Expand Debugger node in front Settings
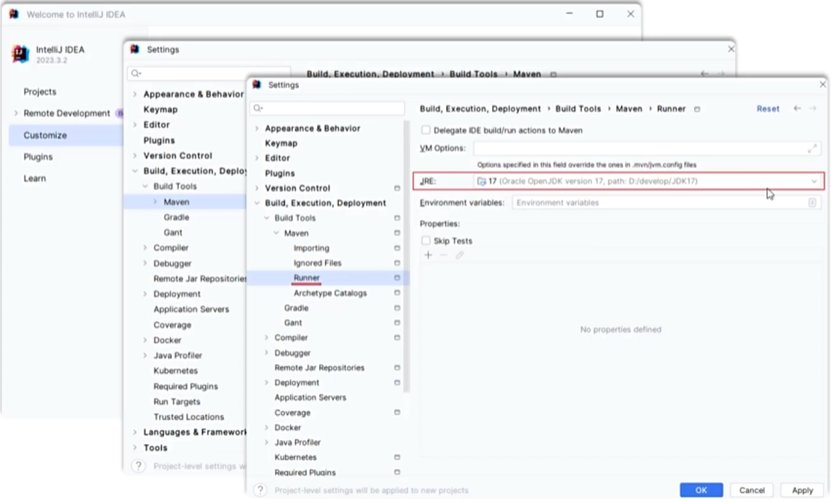The width and height of the screenshot is (831, 502). [267, 353]
